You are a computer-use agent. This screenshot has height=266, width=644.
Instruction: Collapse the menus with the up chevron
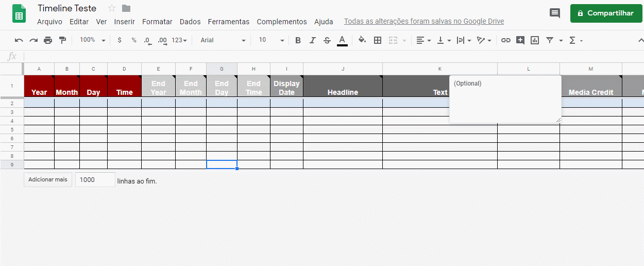640,40
